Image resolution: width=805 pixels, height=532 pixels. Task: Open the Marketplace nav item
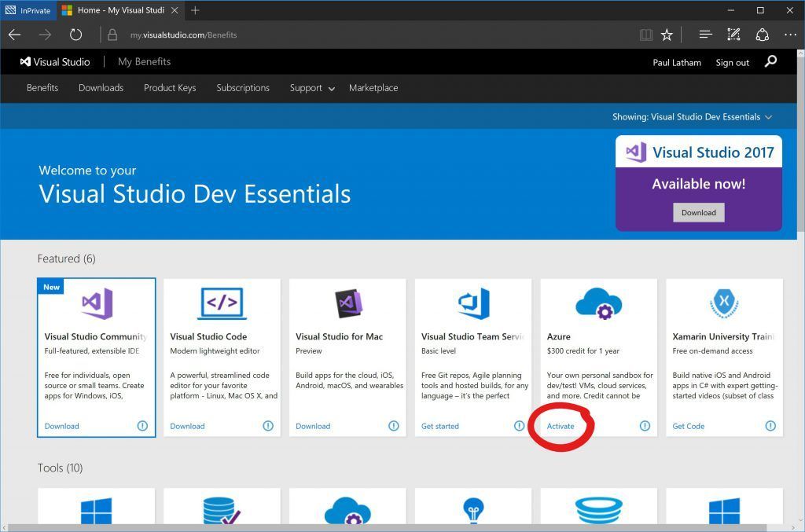click(373, 88)
